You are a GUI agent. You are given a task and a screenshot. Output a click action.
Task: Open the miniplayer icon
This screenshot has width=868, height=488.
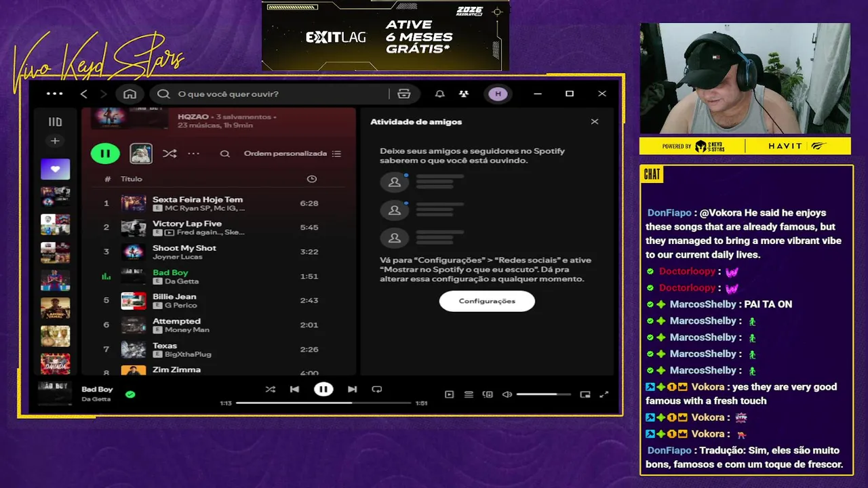point(585,394)
